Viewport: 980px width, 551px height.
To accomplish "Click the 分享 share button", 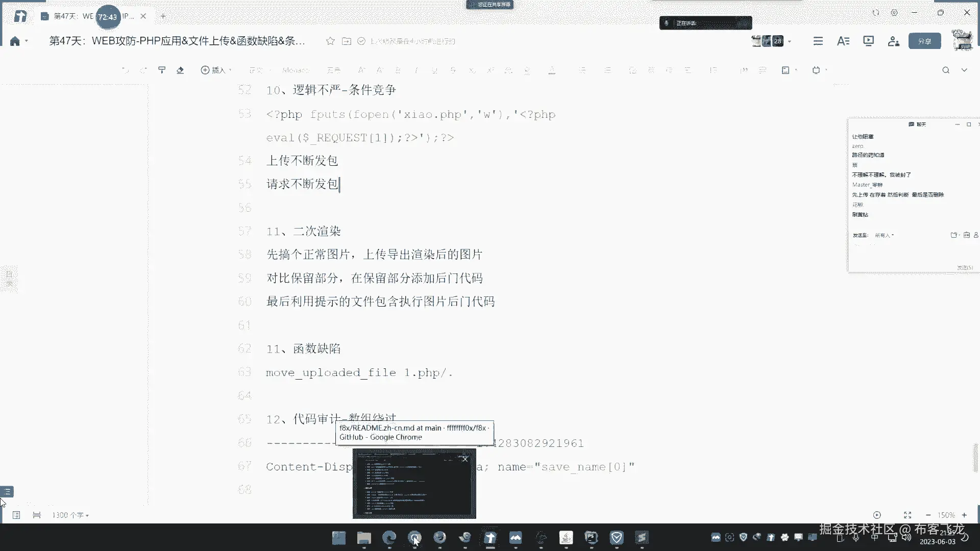I will 924,41.
